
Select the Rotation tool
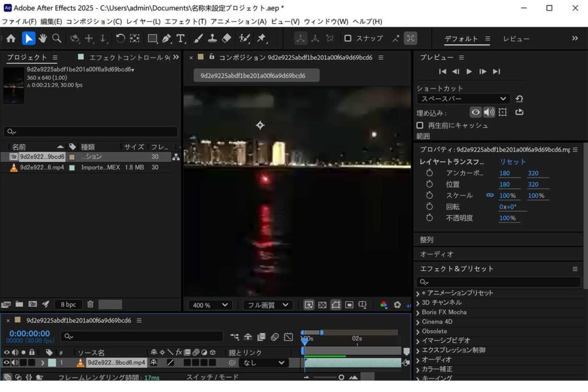[120, 38]
